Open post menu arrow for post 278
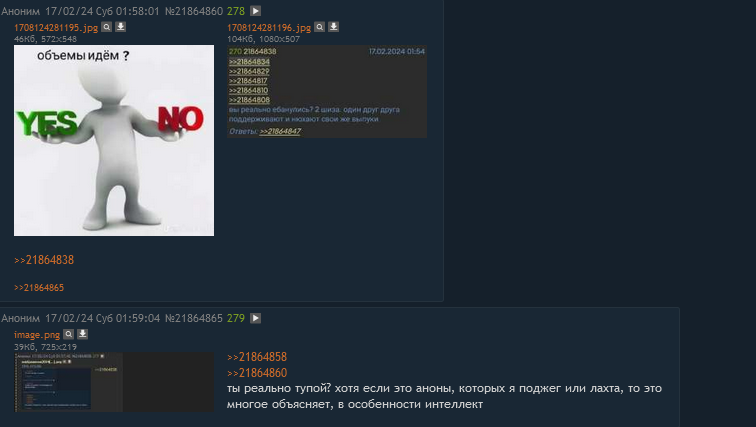The height and width of the screenshot is (427, 756). tap(256, 11)
